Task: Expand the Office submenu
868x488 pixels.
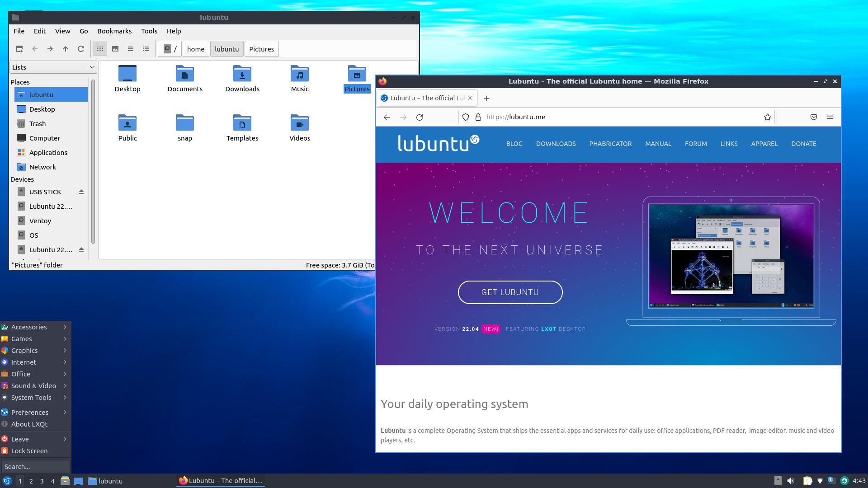Action: tap(35, 374)
